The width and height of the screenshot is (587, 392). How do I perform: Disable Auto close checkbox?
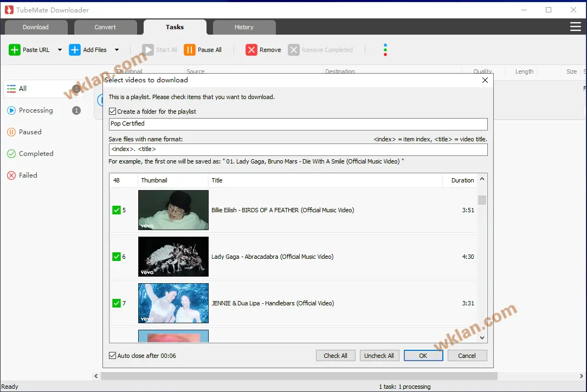113,356
